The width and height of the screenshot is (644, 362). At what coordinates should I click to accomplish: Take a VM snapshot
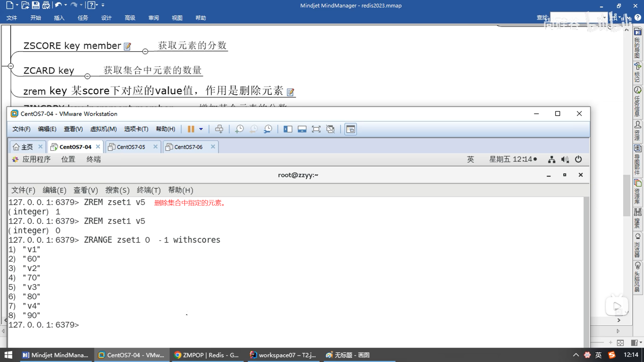tap(239, 129)
